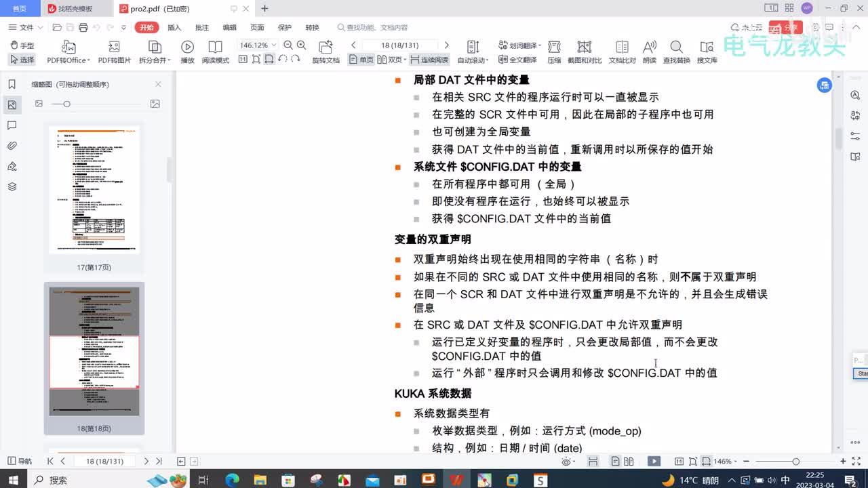Screen dimensions: 868x488
Task: Open 文档比对 document comparison
Action: (622, 52)
